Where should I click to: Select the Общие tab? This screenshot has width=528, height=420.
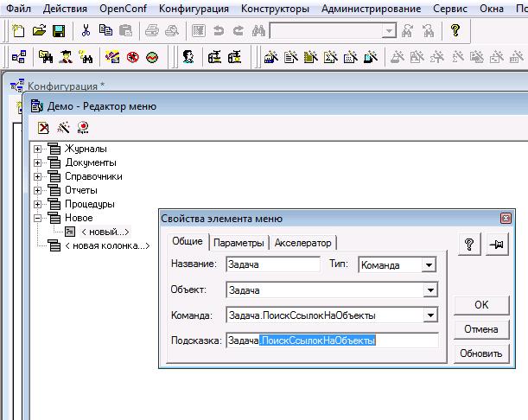188,241
